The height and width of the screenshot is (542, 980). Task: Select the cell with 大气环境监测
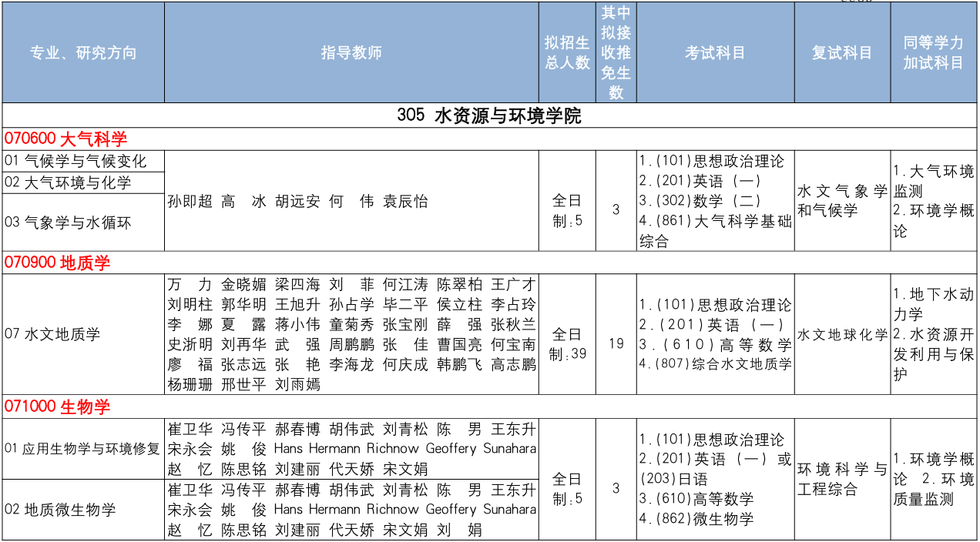pyautogui.click(x=934, y=201)
